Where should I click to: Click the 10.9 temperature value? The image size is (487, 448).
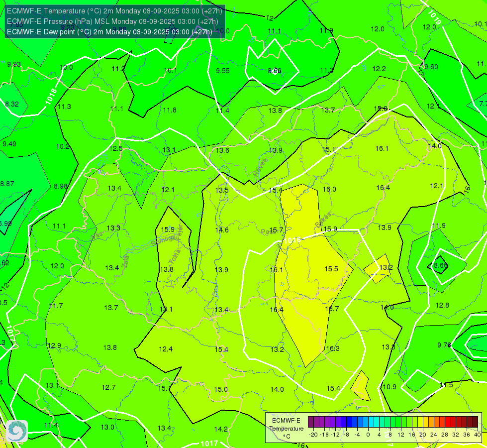[390, 387]
